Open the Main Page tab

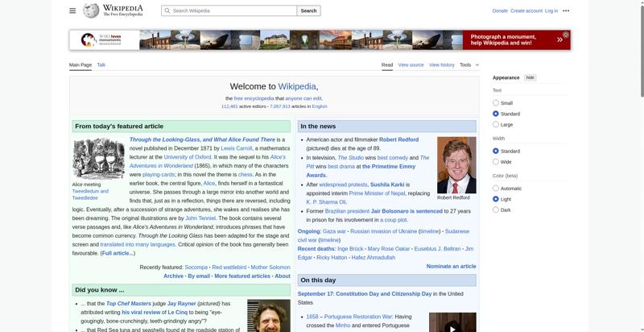(80, 65)
